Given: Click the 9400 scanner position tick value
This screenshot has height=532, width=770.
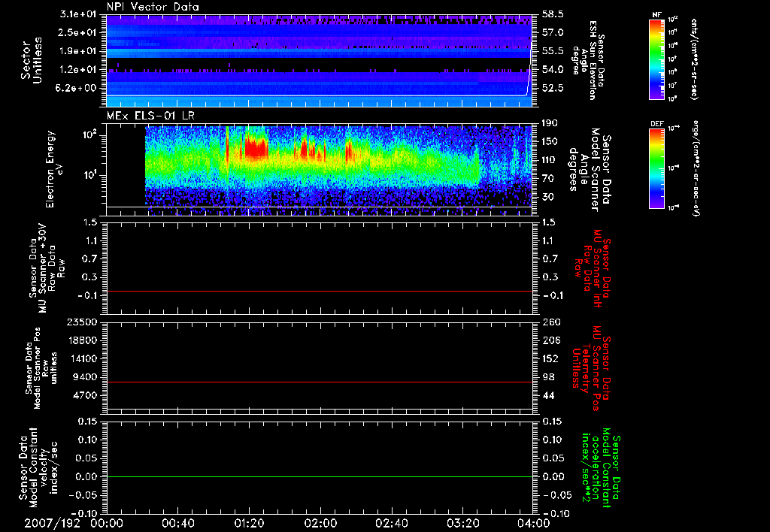Looking at the screenshot, I should (86, 377).
